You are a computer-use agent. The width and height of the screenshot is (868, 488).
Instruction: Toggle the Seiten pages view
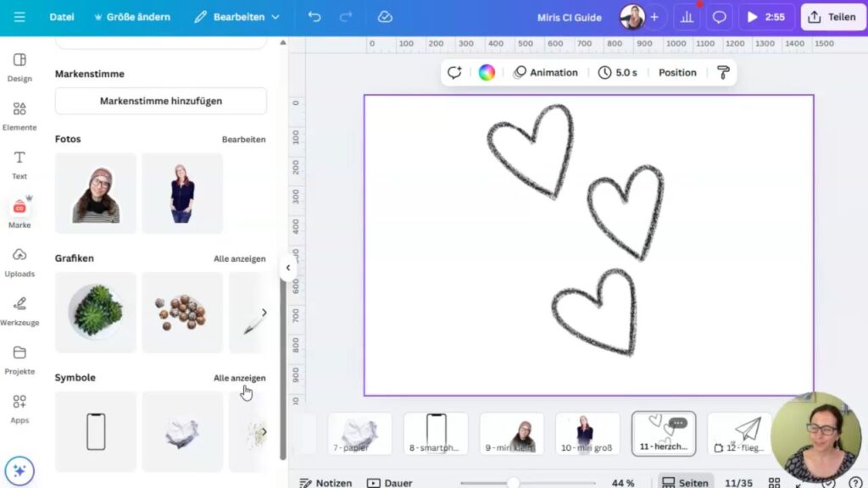point(685,483)
